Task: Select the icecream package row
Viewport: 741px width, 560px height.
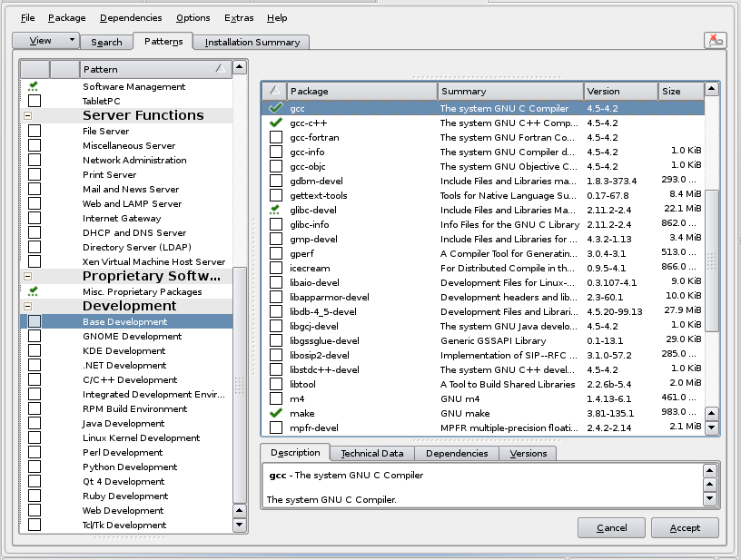Action: (483, 268)
